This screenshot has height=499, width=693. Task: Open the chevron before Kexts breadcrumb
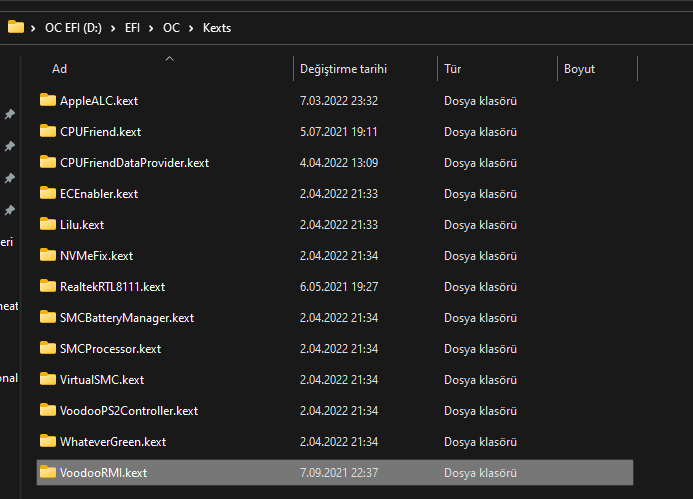click(x=192, y=28)
